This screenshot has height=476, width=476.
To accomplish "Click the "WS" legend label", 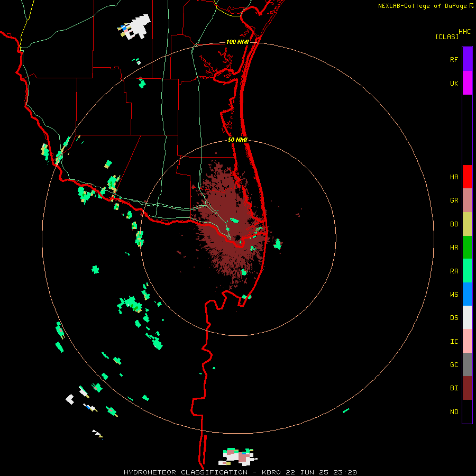I will point(454,295).
